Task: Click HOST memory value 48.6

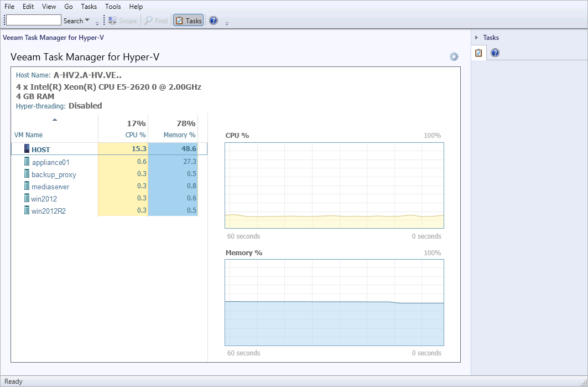Action: coord(189,148)
